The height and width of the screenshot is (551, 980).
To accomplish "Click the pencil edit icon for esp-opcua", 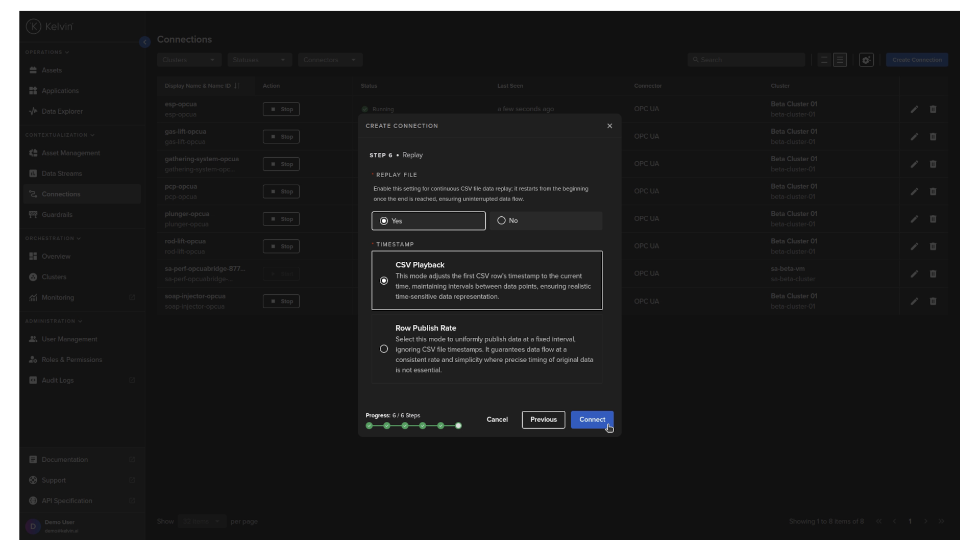I will click(914, 109).
